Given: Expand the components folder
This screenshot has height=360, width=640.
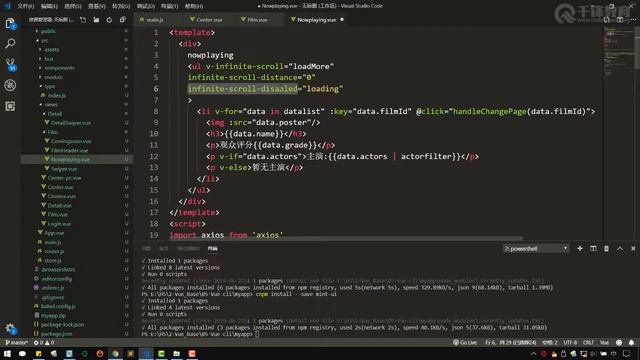Looking at the screenshot, I should coord(59,68).
